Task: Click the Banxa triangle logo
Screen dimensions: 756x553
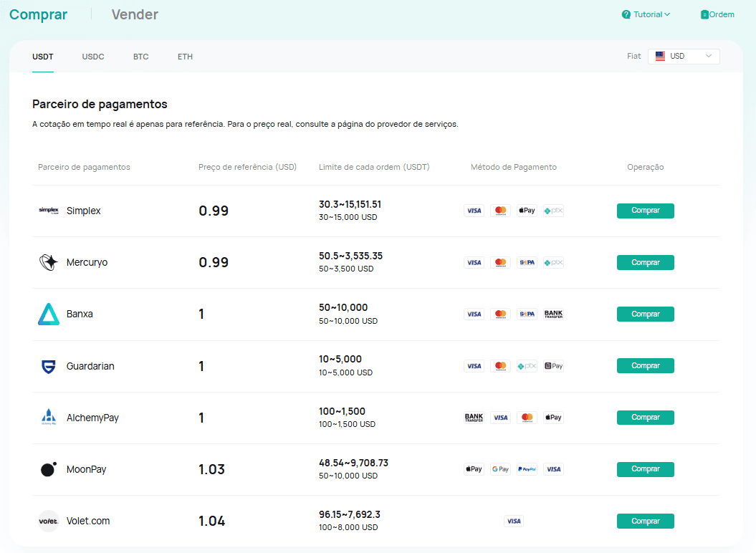Action: click(x=49, y=314)
